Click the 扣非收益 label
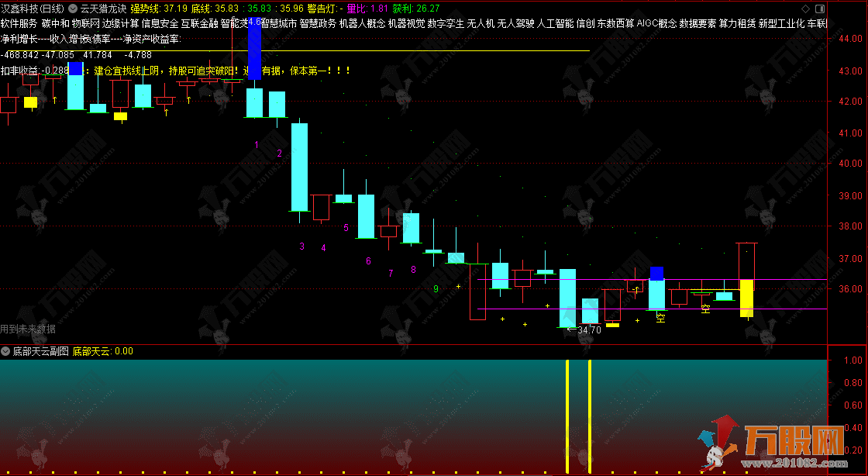The height and width of the screenshot is (476, 868). coord(20,71)
